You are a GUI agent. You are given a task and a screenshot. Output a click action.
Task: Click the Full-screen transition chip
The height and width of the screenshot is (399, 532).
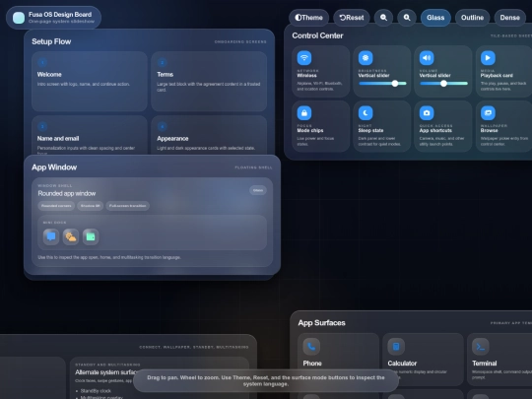click(x=127, y=206)
